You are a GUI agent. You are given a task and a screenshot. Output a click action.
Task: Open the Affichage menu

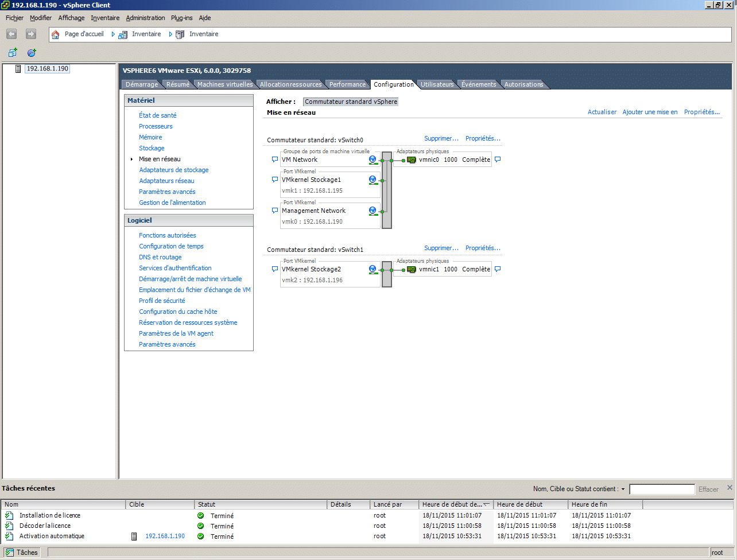click(x=71, y=18)
